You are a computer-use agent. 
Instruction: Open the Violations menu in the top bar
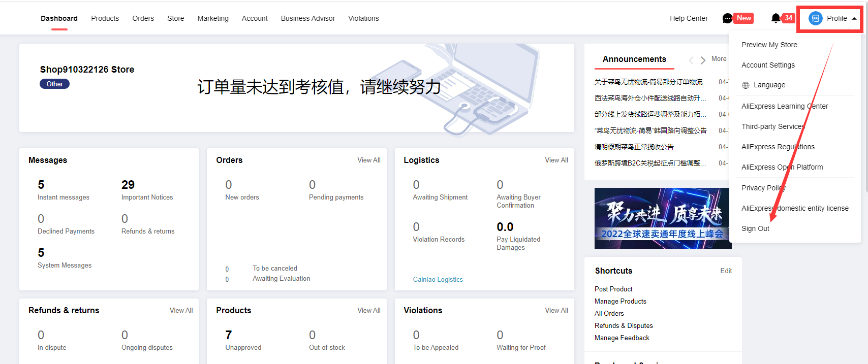tap(363, 18)
